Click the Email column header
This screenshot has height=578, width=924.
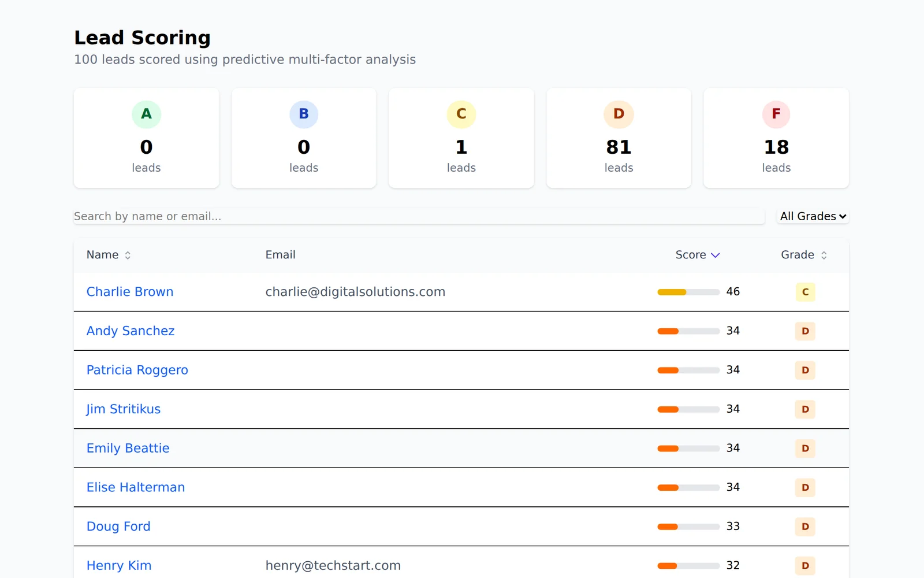(281, 255)
